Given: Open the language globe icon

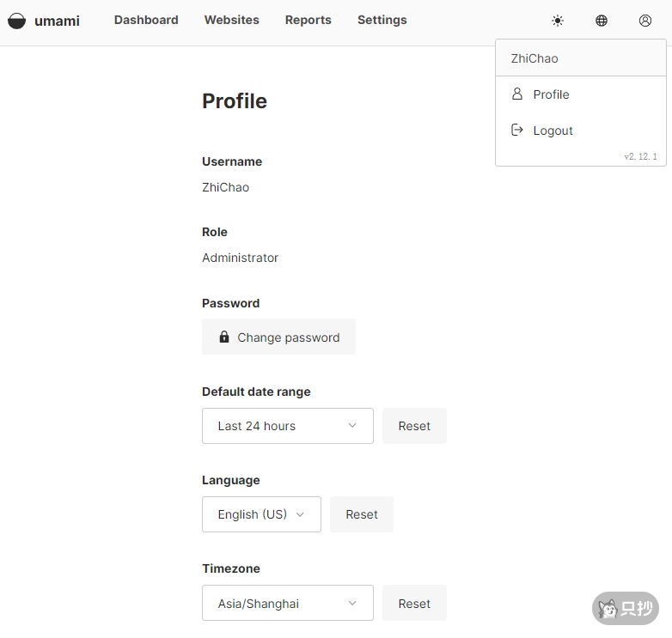Looking at the screenshot, I should (x=602, y=21).
